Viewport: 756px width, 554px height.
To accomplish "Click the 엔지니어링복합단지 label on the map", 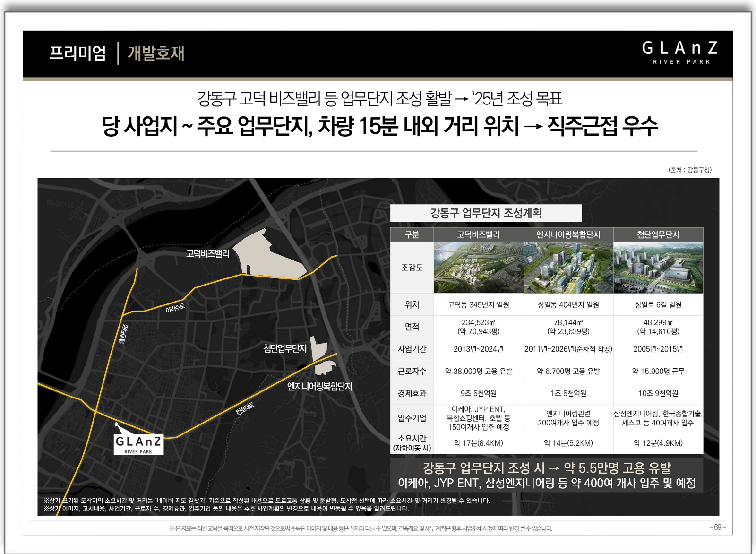I will (320, 386).
